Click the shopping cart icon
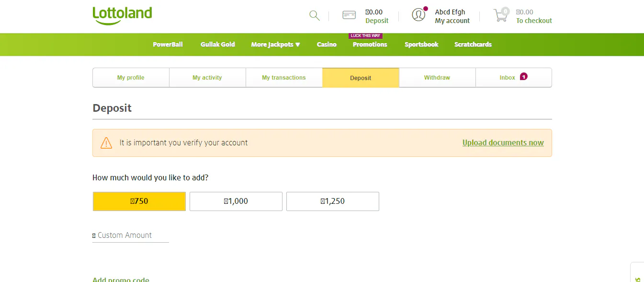 (x=501, y=15)
